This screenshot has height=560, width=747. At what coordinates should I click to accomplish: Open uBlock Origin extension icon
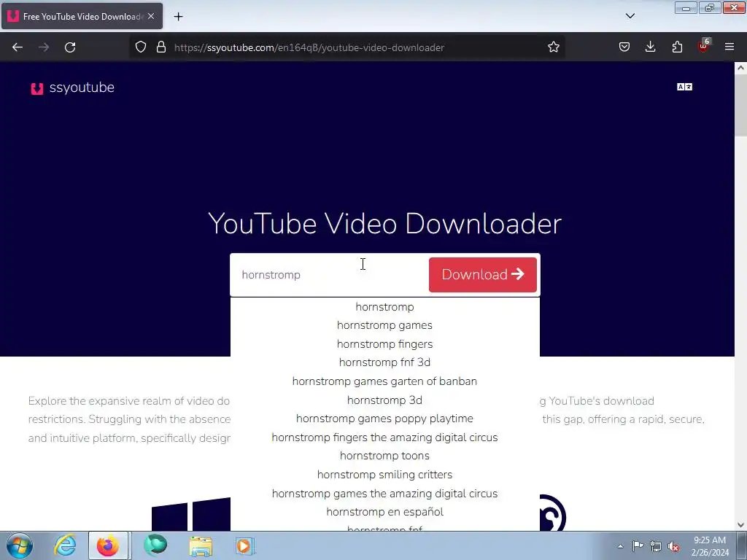[703, 46]
